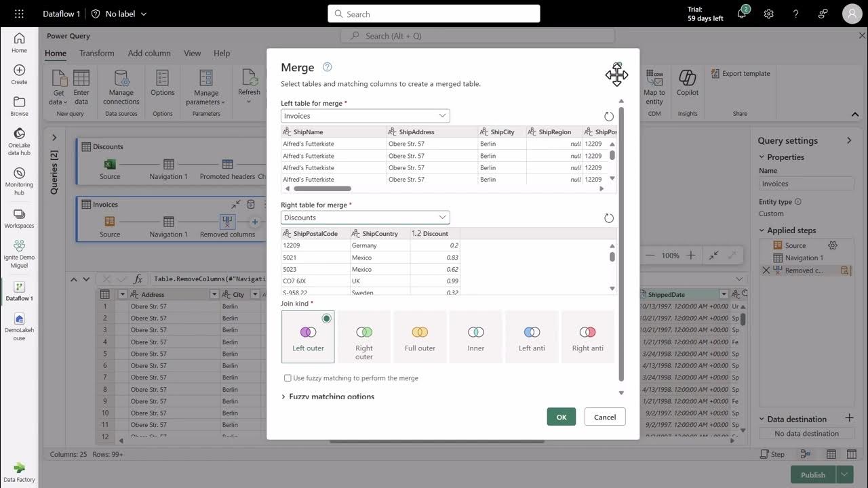Click Manage connections in ribbon

pyautogui.click(x=121, y=87)
